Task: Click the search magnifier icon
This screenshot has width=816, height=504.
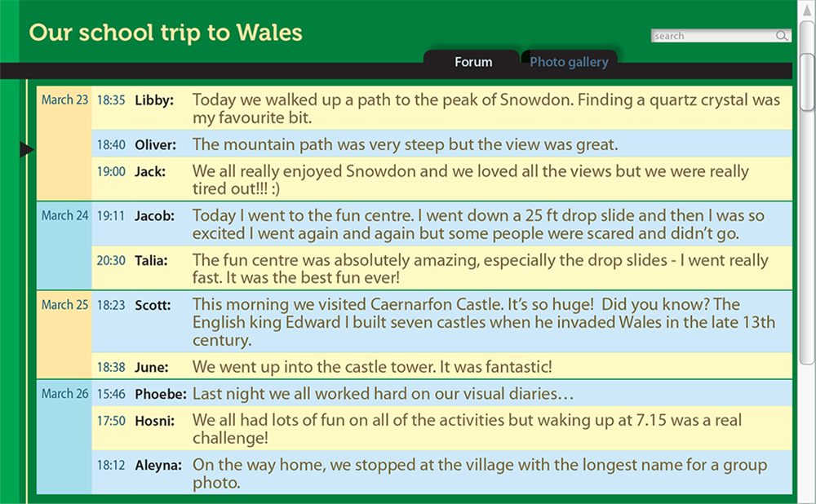Action: (782, 35)
